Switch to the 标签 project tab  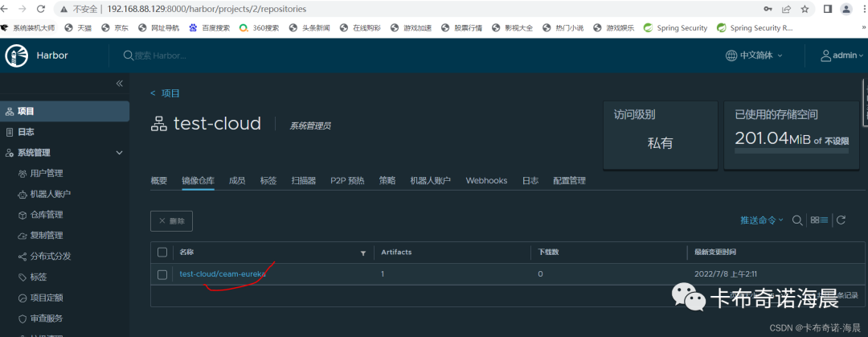point(268,181)
